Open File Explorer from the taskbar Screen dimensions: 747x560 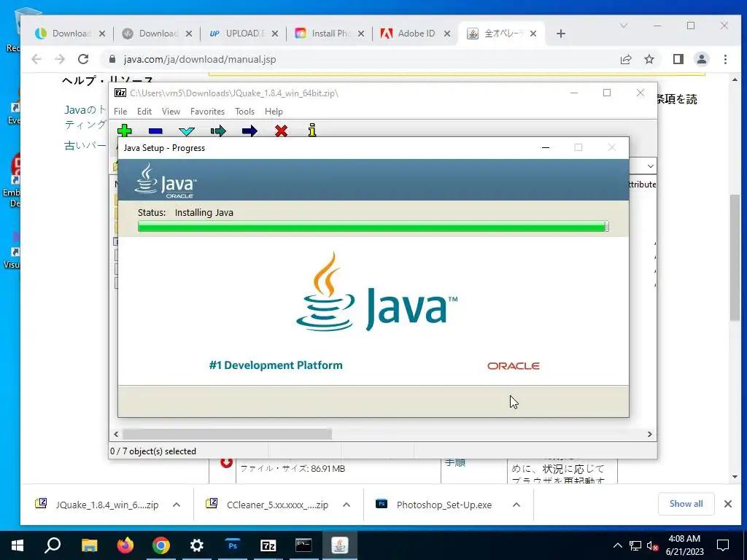pyautogui.click(x=89, y=545)
